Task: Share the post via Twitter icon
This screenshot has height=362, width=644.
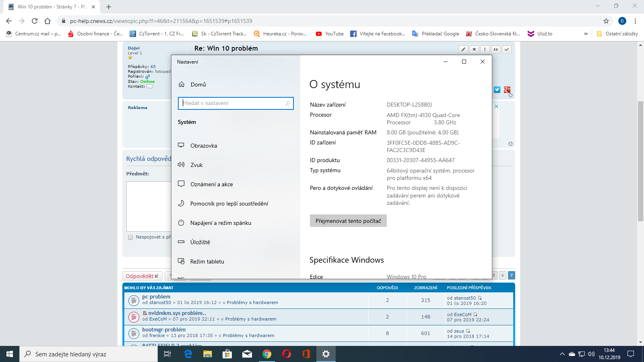Action: click(497, 90)
